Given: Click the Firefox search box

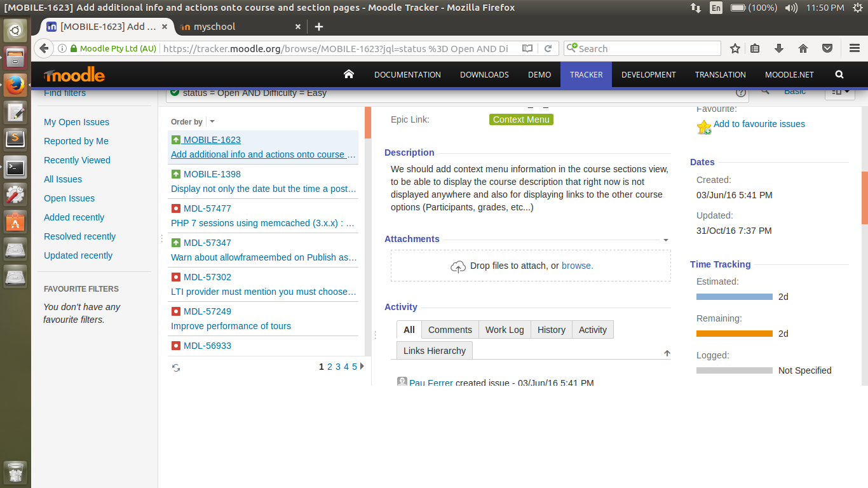Looking at the screenshot, I should tap(642, 48).
